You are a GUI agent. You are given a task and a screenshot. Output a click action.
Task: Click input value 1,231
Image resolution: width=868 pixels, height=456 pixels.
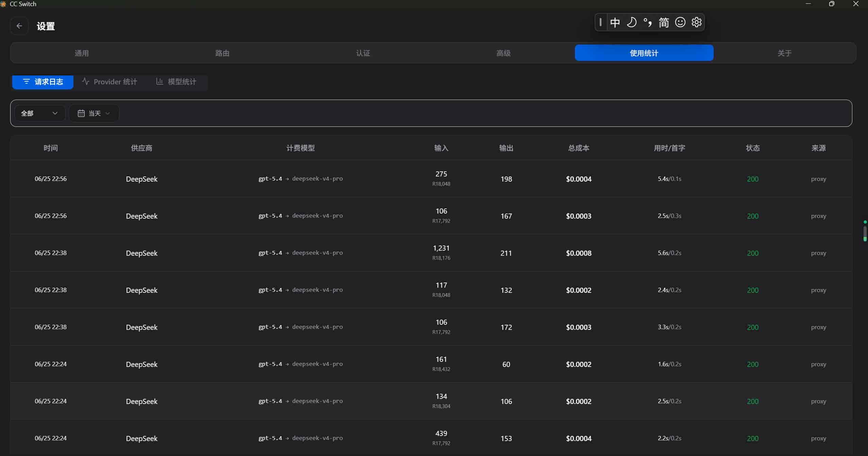coord(441,248)
